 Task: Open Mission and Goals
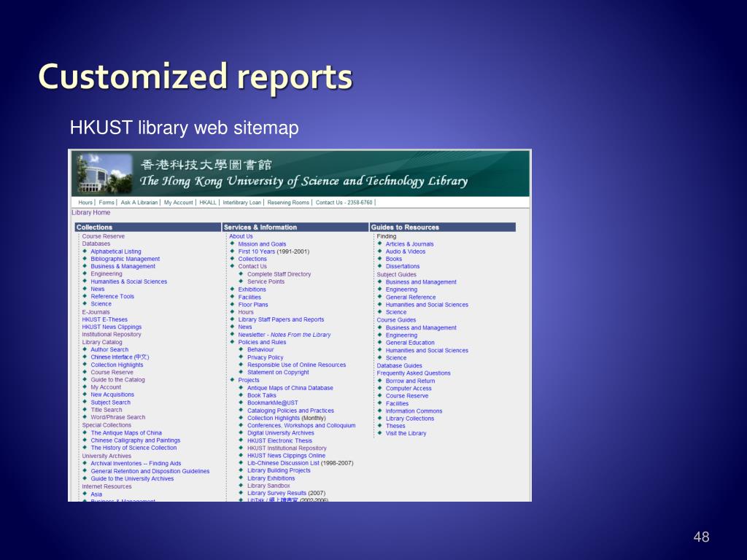pyautogui.click(x=262, y=244)
